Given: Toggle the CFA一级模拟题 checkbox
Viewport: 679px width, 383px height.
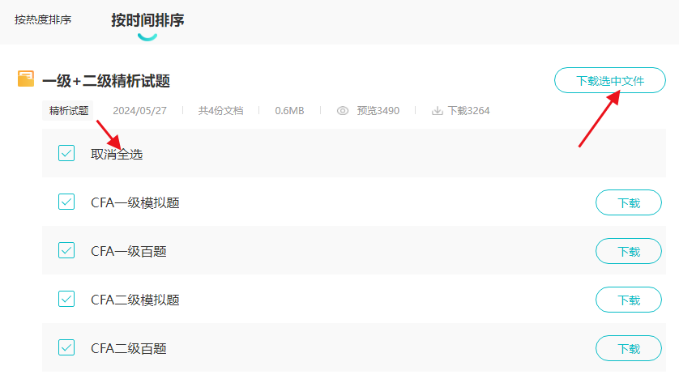Looking at the screenshot, I should pyautogui.click(x=66, y=201).
